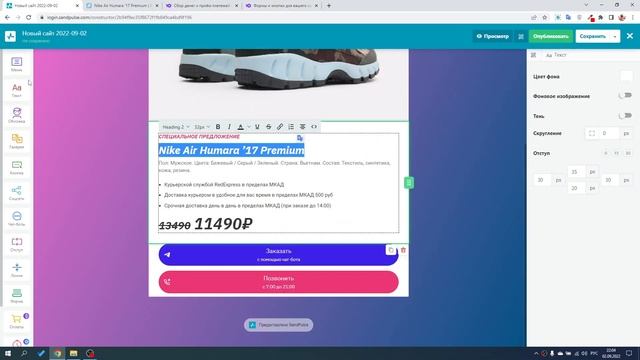Apply bold formatting to selected heading
This screenshot has width=640, height=360.
click(218, 127)
